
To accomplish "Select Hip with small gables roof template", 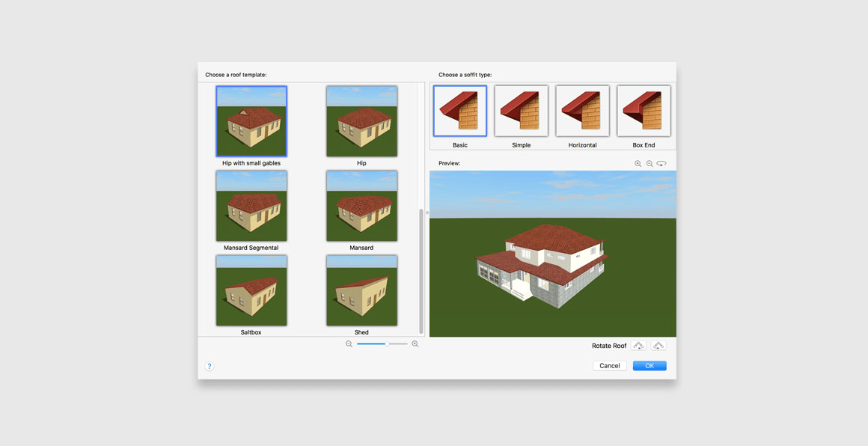I will (x=251, y=121).
